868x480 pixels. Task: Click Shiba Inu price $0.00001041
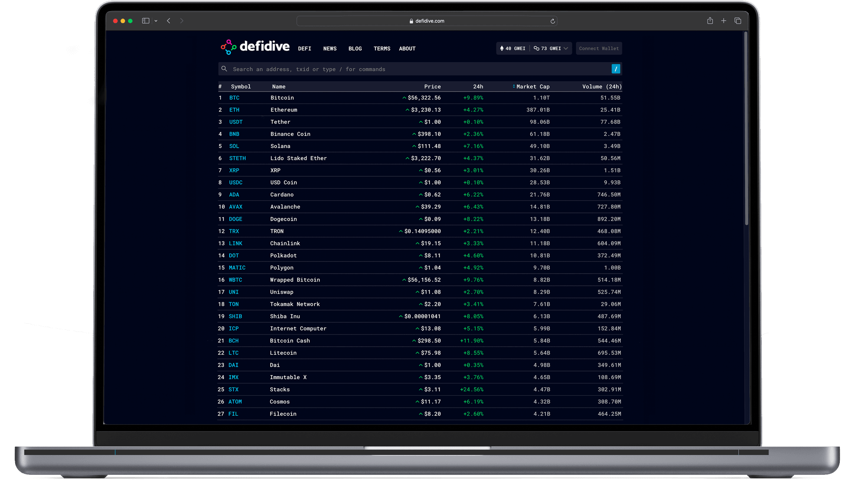pos(422,317)
